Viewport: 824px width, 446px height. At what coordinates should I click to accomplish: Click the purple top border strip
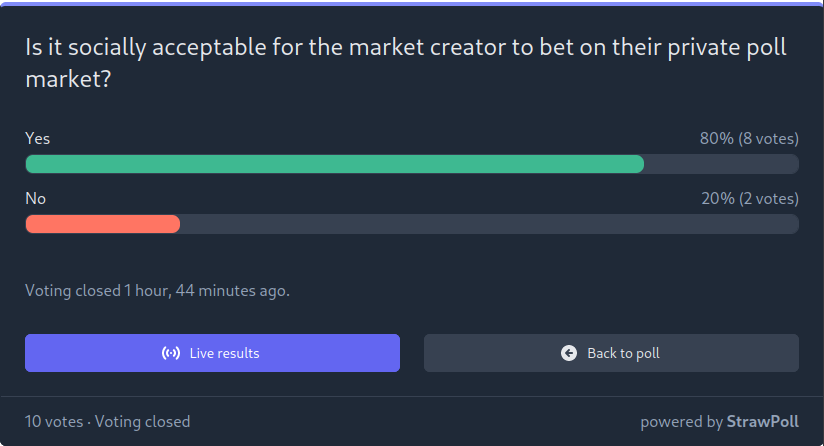412,4
